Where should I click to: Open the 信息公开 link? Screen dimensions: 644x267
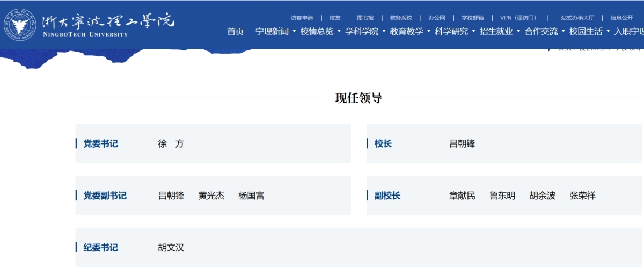(621, 18)
